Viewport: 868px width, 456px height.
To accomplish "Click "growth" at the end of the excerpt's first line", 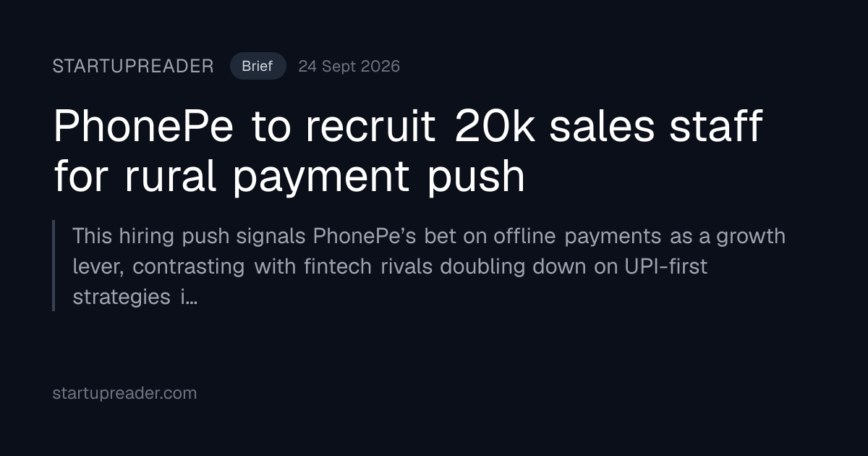I will point(751,236).
